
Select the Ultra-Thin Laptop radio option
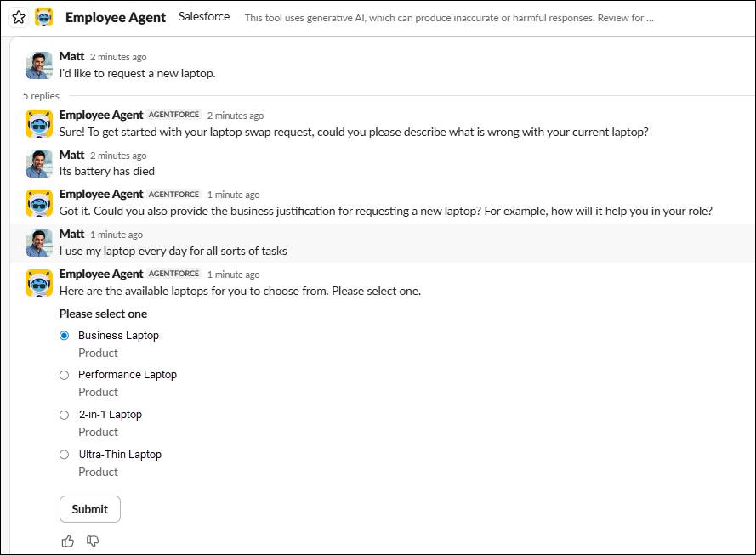[64, 455]
